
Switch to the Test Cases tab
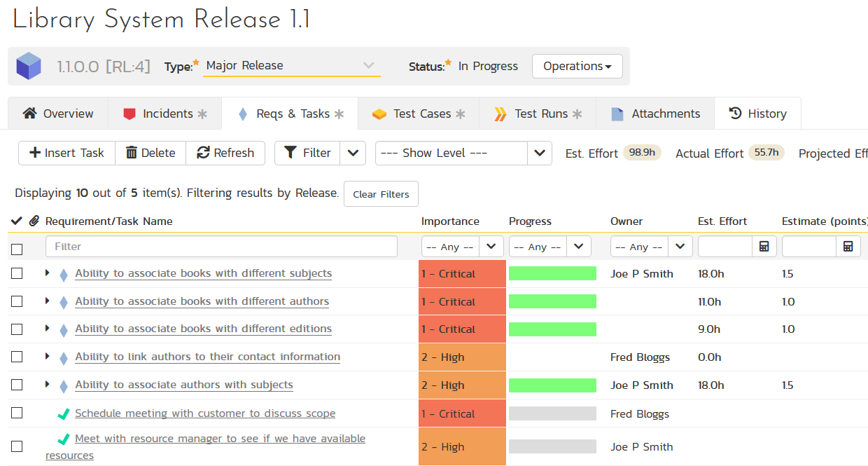419,114
